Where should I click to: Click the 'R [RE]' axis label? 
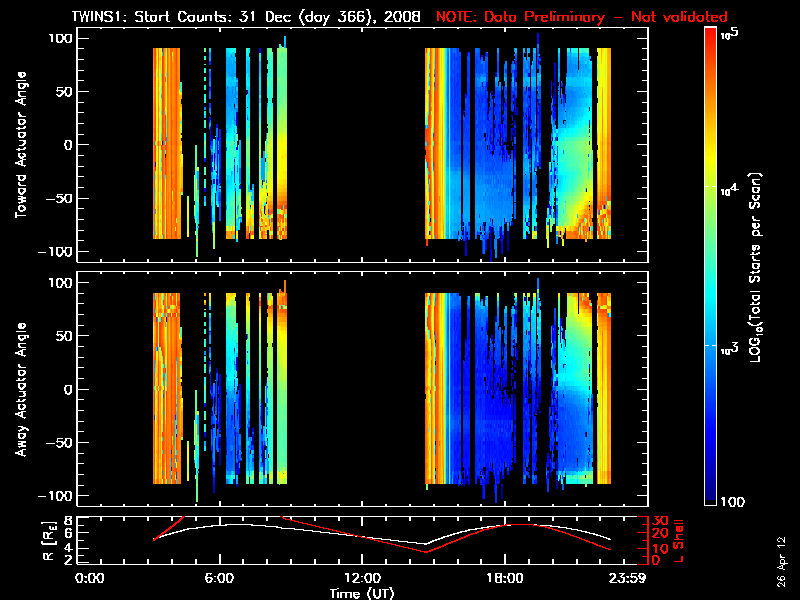pos(48,540)
